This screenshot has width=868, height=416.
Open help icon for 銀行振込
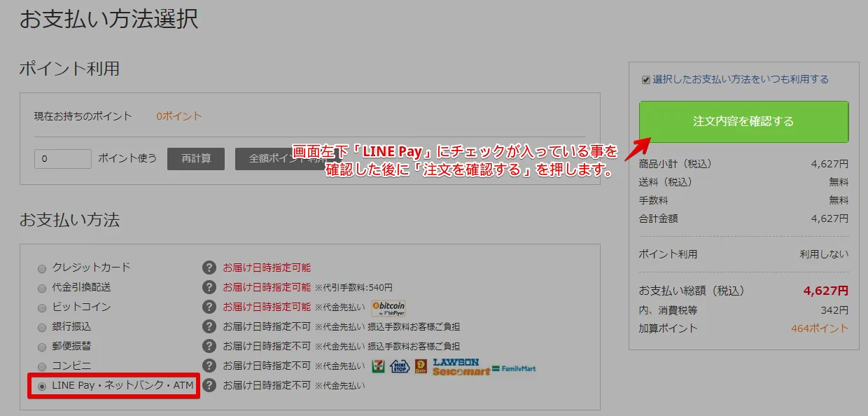click(x=209, y=326)
